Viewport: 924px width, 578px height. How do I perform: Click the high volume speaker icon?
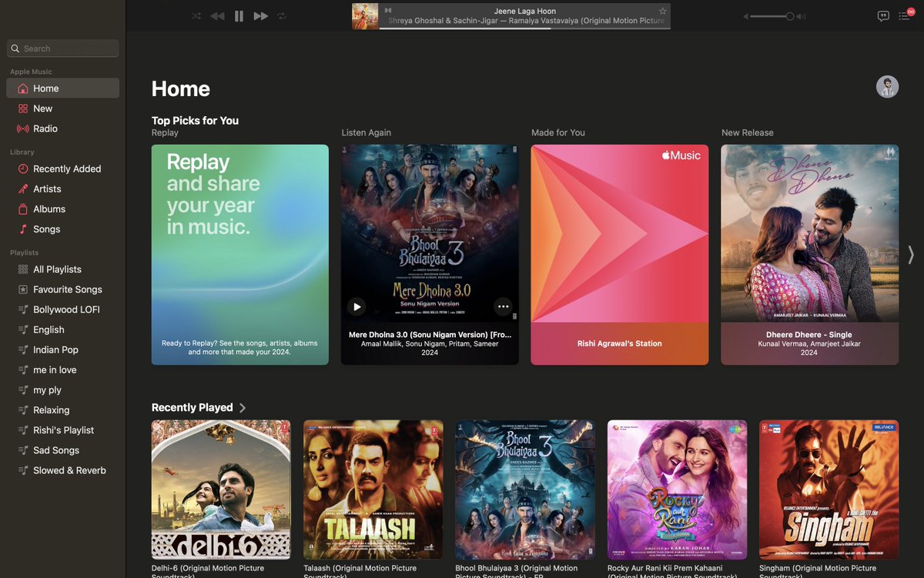click(802, 16)
